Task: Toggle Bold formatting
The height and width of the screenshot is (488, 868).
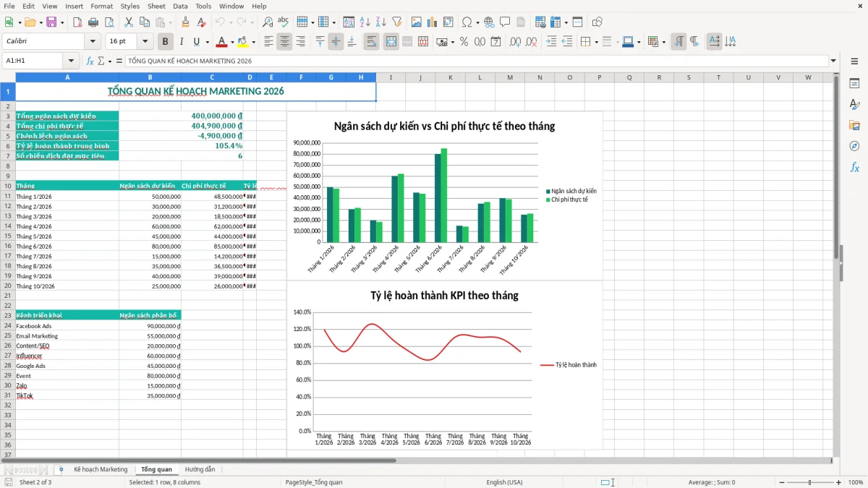Action: point(166,42)
